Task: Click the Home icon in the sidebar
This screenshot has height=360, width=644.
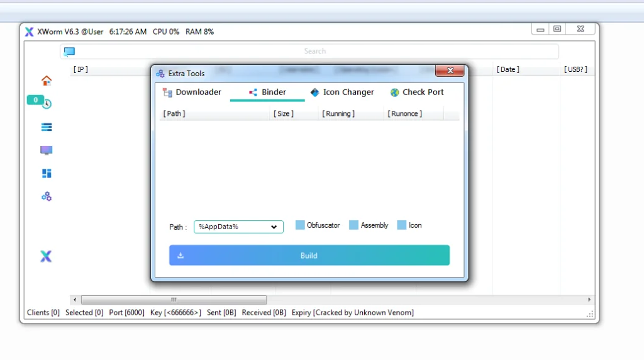Action: click(47, 81)
